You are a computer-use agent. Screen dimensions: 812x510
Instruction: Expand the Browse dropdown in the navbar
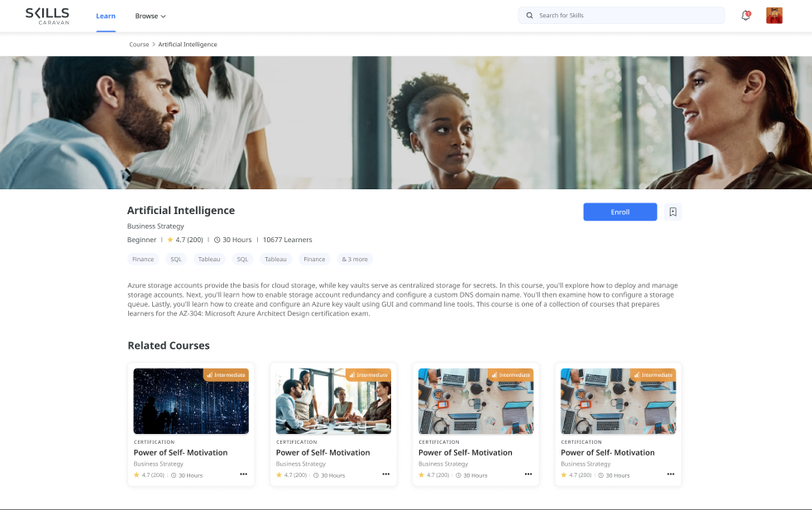[x=150, y=15]
